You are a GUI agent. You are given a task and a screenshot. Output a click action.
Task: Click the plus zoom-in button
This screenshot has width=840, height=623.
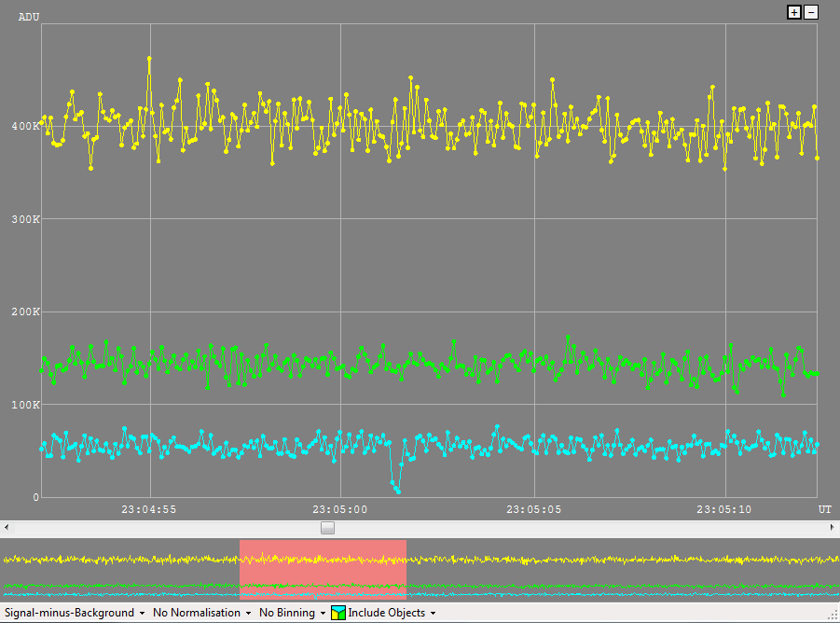click(794, 12)
